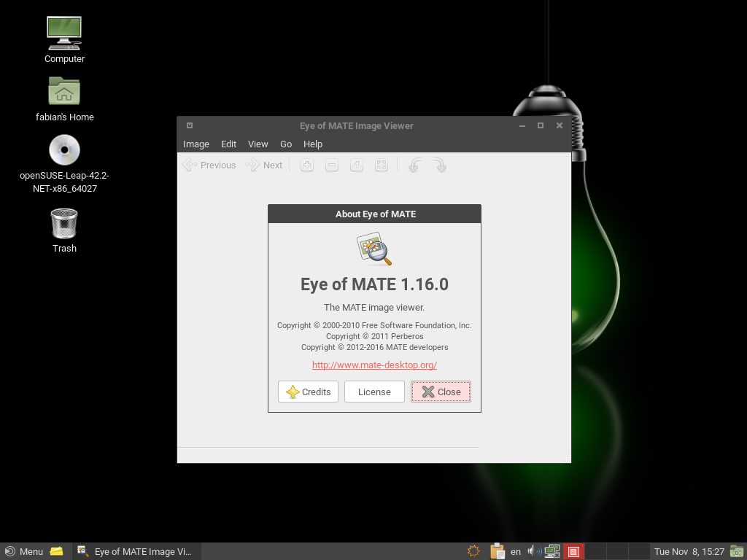
Task: Open the View menu
Action: pos(258,144)
